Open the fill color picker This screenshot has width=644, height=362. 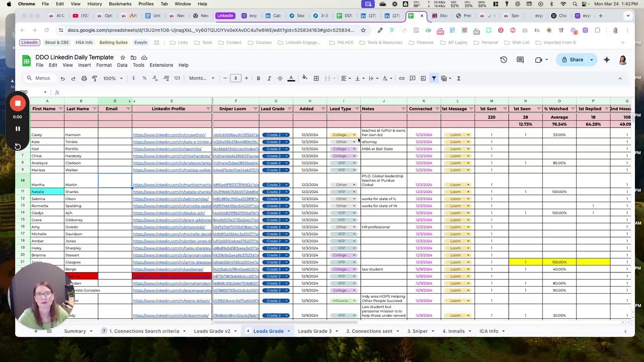pos(304,78)
